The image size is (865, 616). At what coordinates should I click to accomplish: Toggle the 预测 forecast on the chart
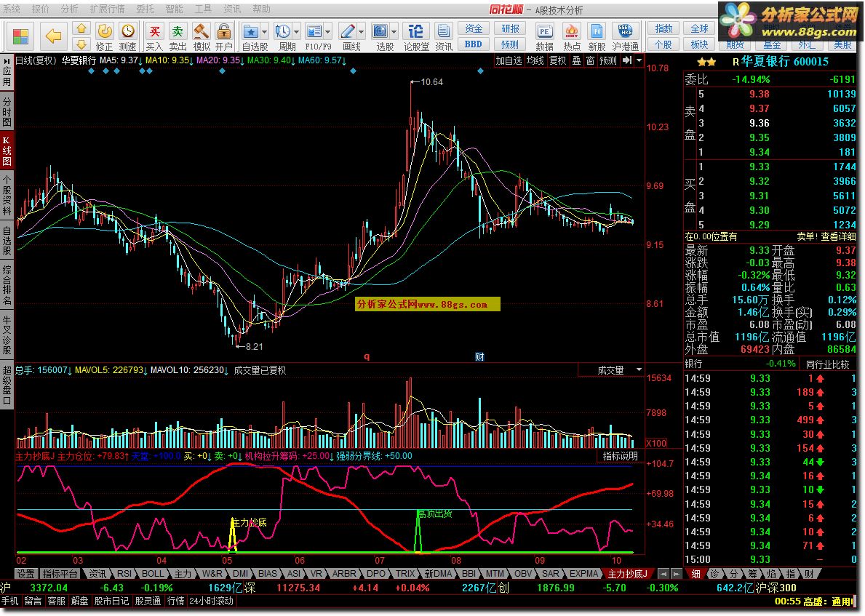(608, 60)
